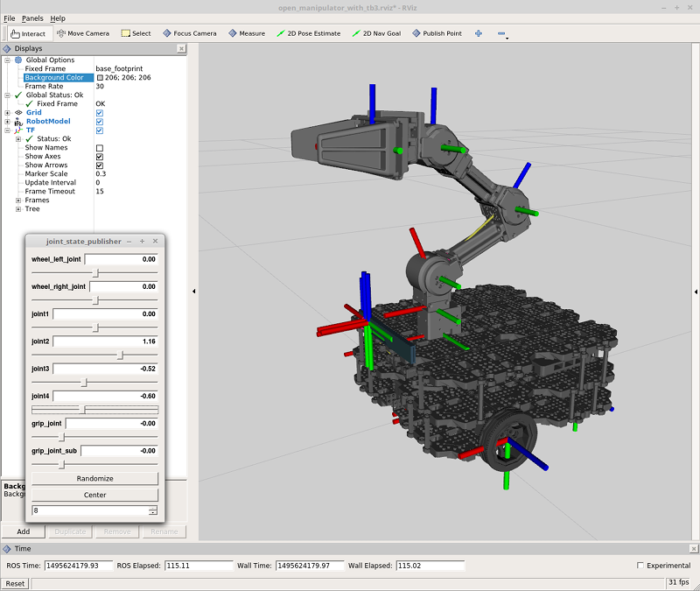Click the Reset button
Image resolution: width=700 pixels, height=591 pixels.
[x=15, y=583]
